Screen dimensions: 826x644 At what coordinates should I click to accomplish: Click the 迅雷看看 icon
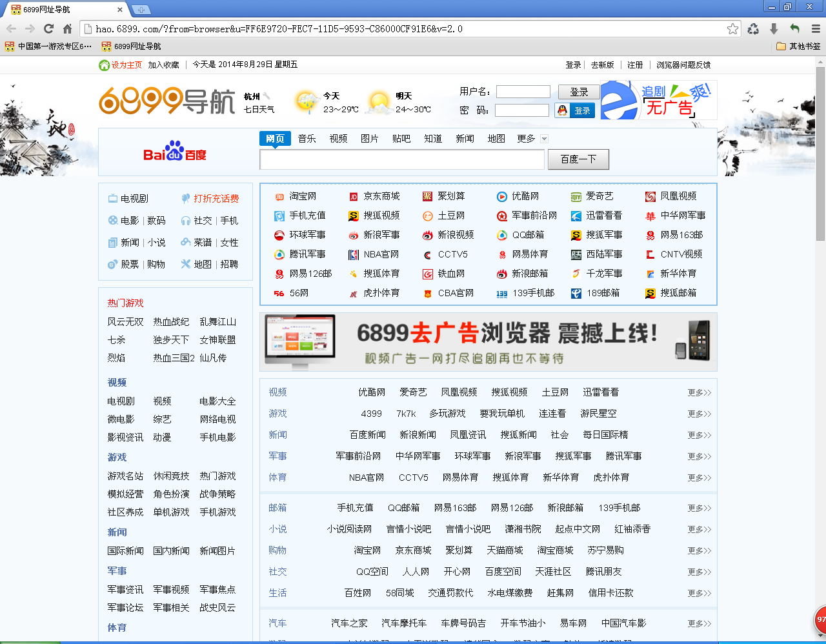(576, 216)
